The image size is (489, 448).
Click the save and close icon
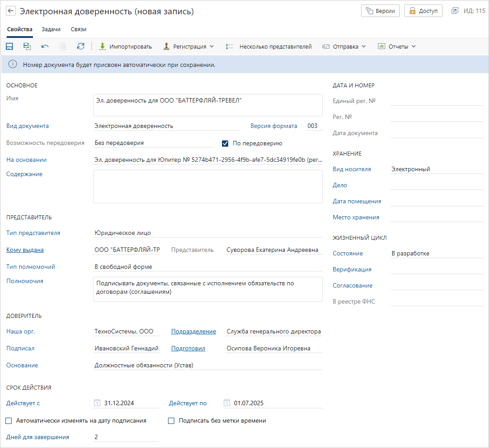pos(27,46)
